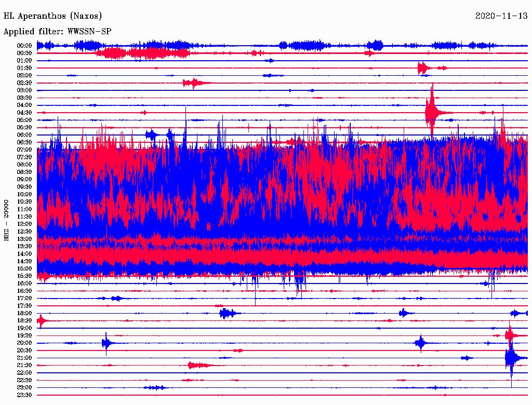Click the 09:00 time label
Screen dimensions: 532x405
pos(24,180)
